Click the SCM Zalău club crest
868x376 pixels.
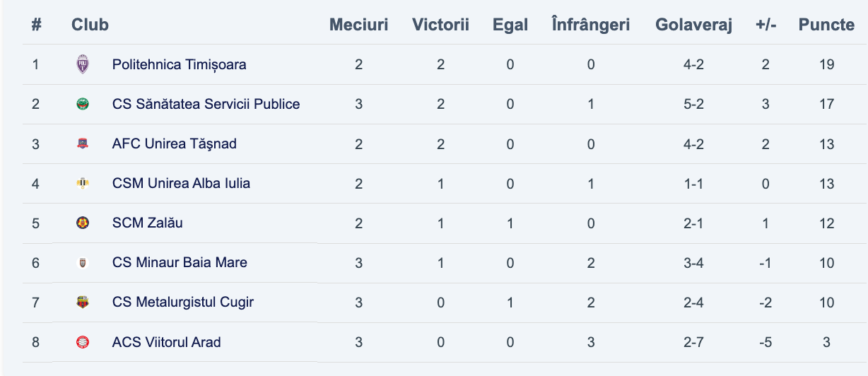pyautogui.click(x=83, y=223)
